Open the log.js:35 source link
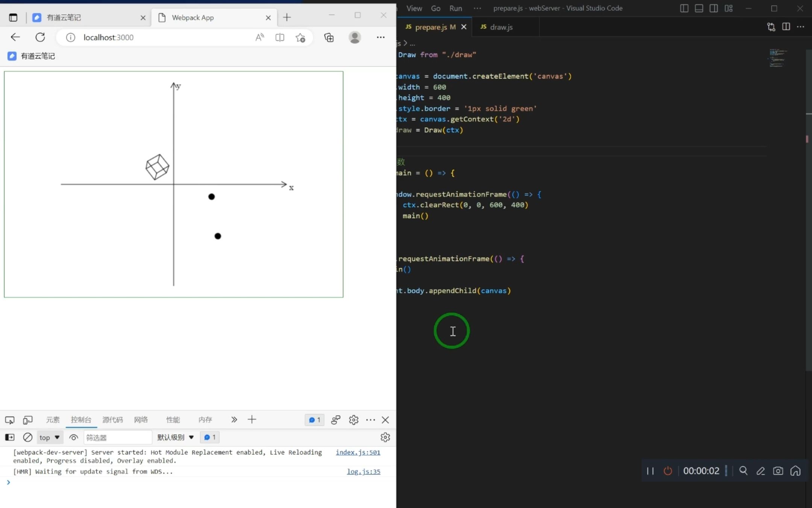The height and width of the screenshot is (508, 812). 364,471
